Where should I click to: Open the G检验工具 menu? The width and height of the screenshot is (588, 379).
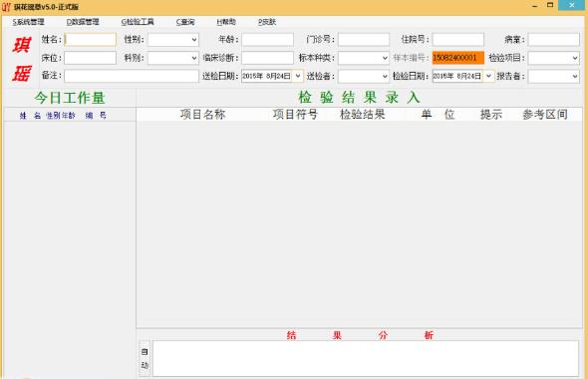138,22
